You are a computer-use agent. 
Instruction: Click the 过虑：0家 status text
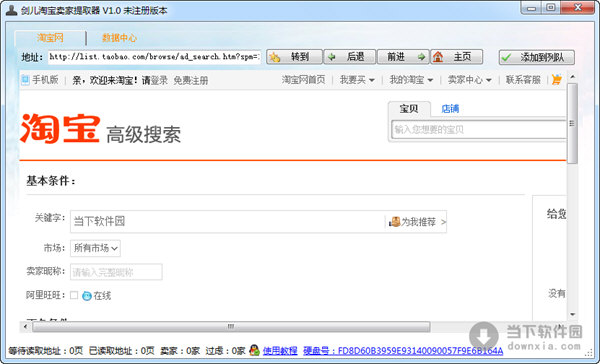tap(225, 351)
